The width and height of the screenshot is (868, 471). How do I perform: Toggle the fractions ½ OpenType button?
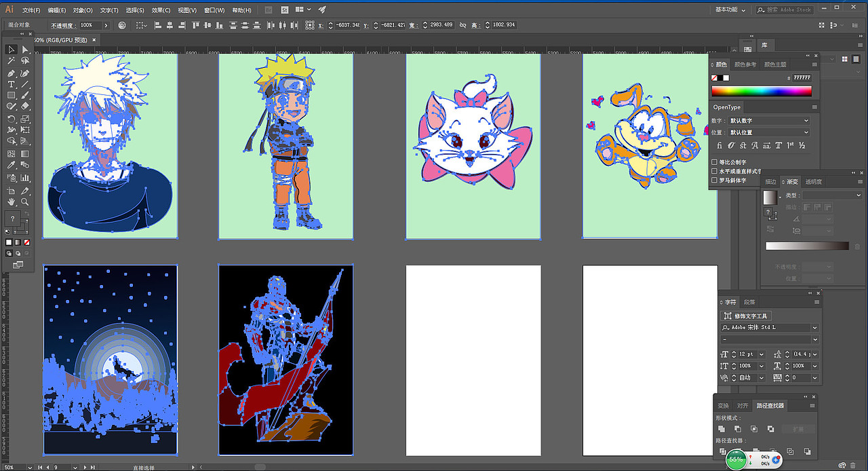[802, 145]
